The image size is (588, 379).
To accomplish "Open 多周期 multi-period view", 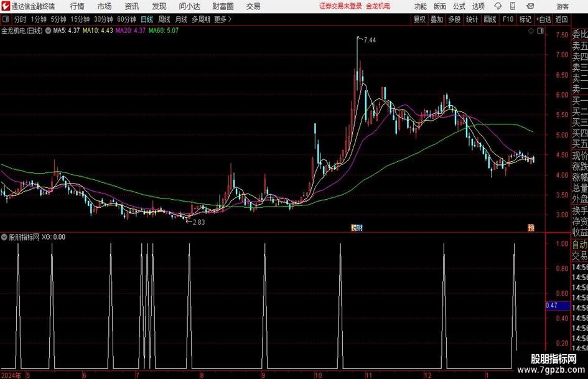I will [201, 19].
